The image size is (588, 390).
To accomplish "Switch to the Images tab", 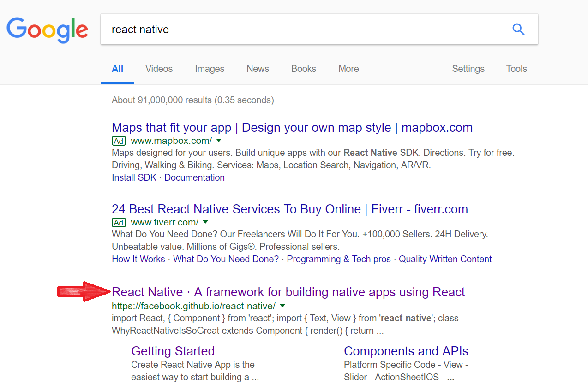I will (209, 69).
